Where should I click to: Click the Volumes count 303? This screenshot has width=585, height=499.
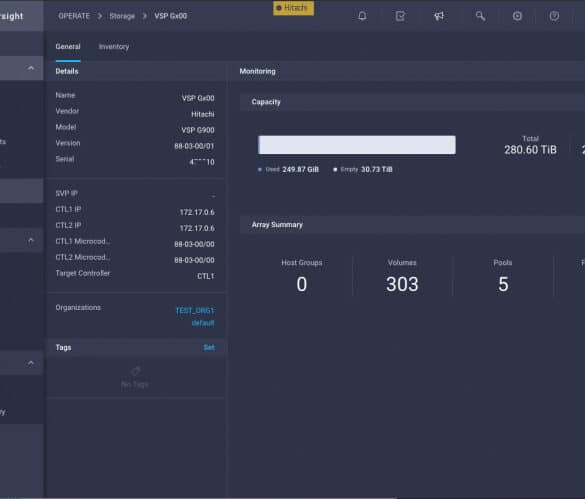tap(402, 284)
